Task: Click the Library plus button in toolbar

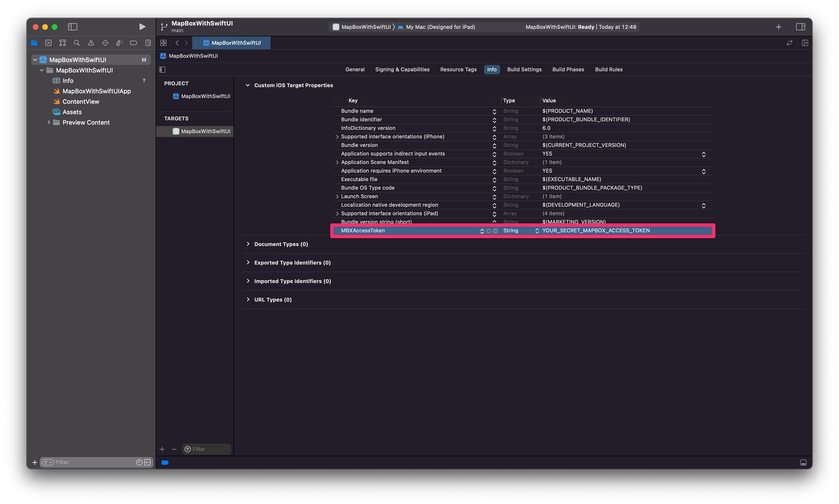Action: coord(779,27)
